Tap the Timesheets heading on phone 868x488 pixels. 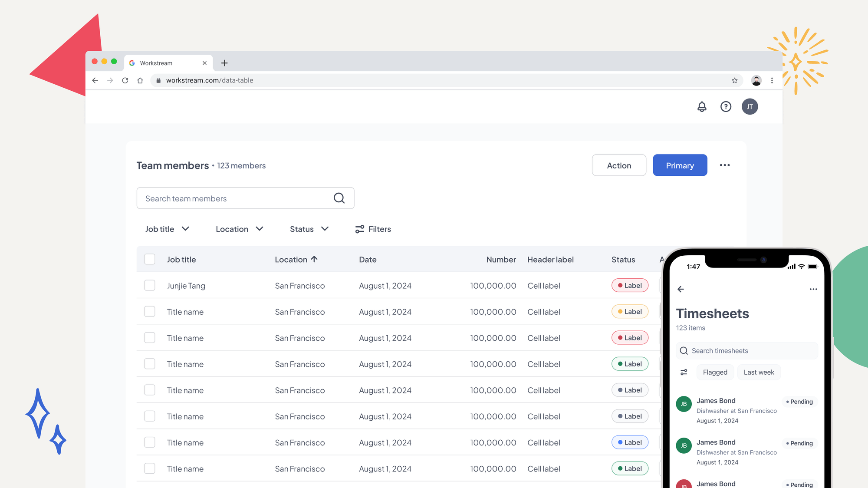click(712, 313)
